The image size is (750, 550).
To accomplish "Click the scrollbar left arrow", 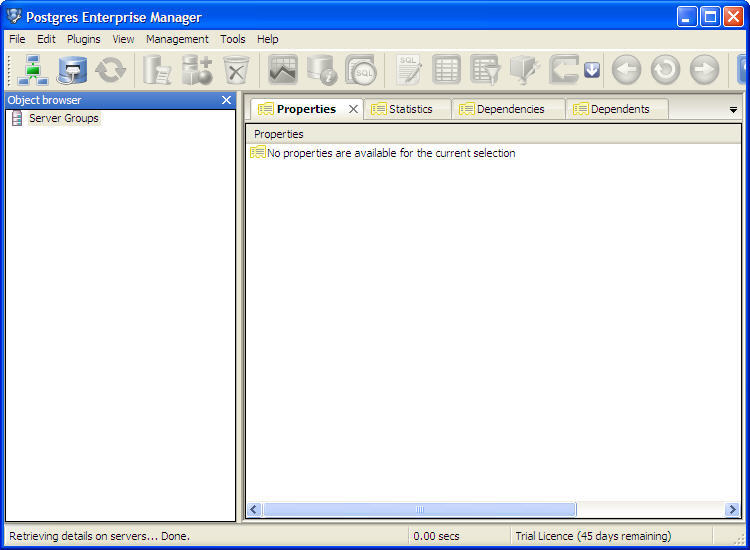I will point(254,509).
